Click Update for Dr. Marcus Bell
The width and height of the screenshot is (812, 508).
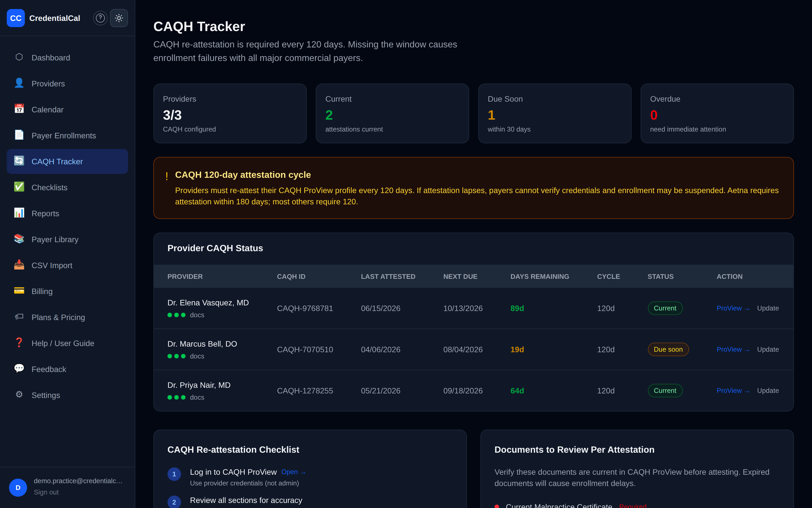[x=768, y=349]
